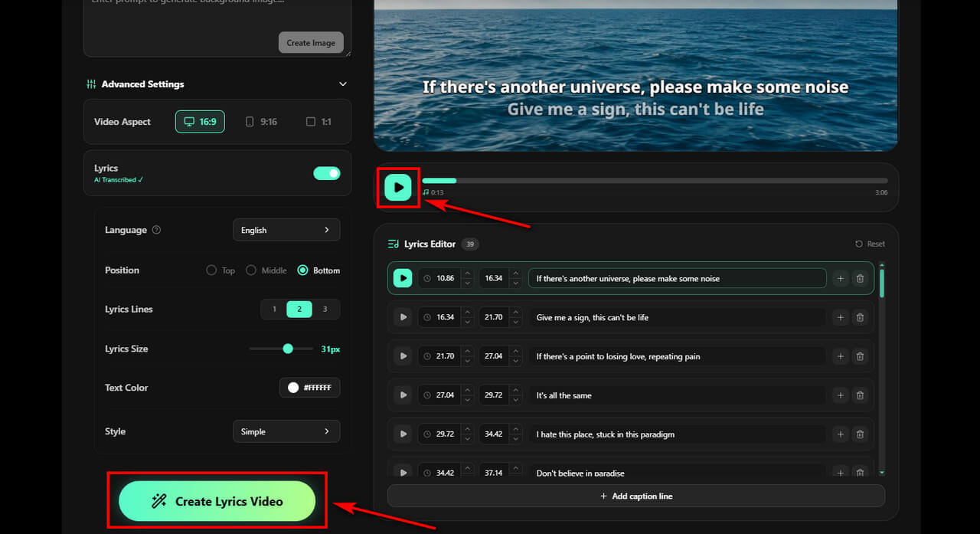Seek along the audio progress bar
Image resolution: width=980 pixels, height=534 pixels.
coord(655,181)
